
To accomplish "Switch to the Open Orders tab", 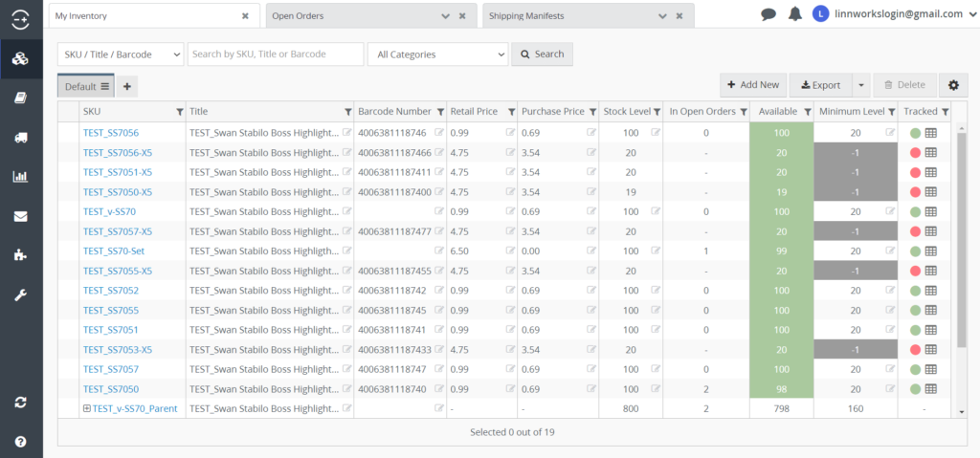I will (x=371, y=16).
